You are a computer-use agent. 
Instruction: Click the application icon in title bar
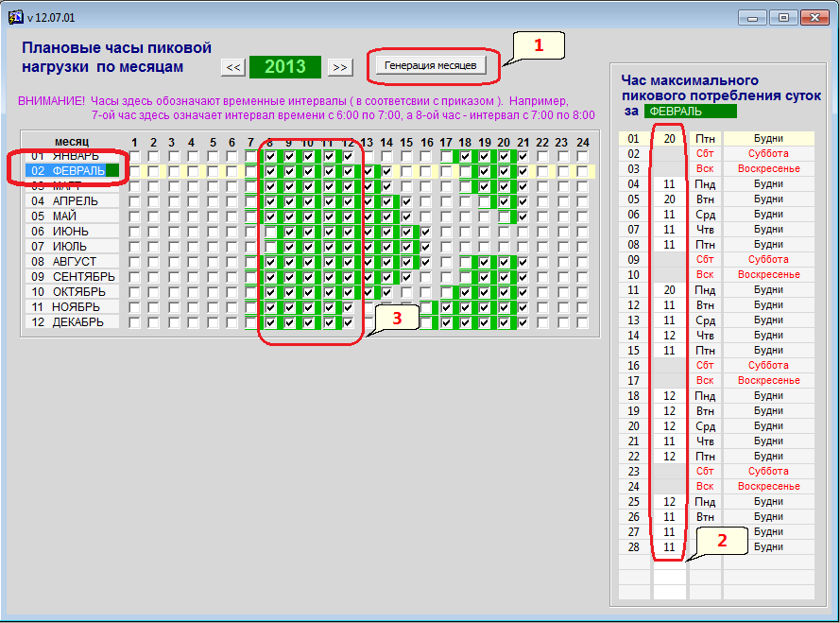pyautogui.click(x=14, y=17)
